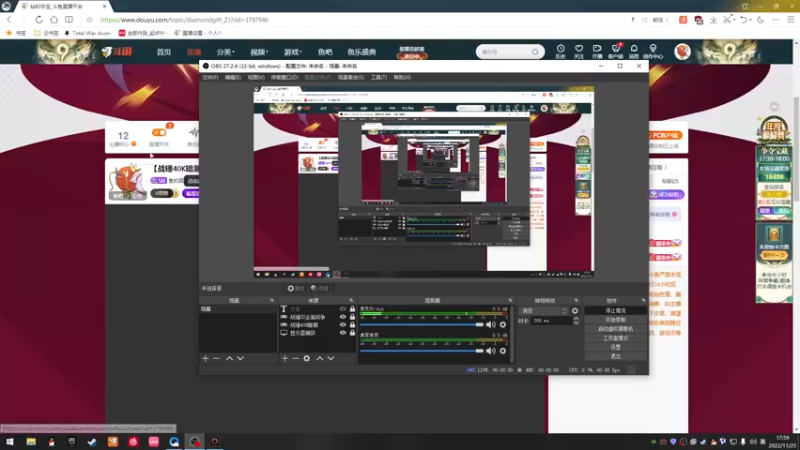Image resolution: width=800 pixels, height=450 pixels.
Task: Open the OBS 文件(F) menu
Action: [x=210, y=78]
